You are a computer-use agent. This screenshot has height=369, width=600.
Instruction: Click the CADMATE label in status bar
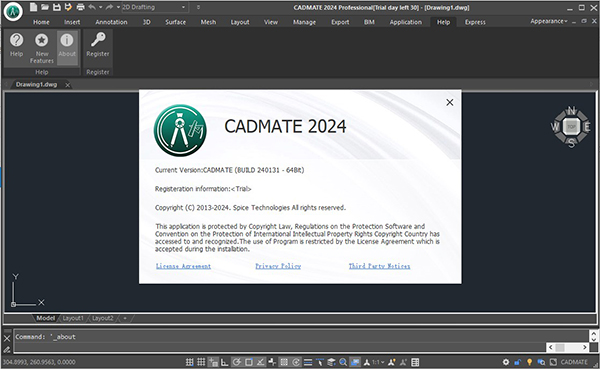574,362
